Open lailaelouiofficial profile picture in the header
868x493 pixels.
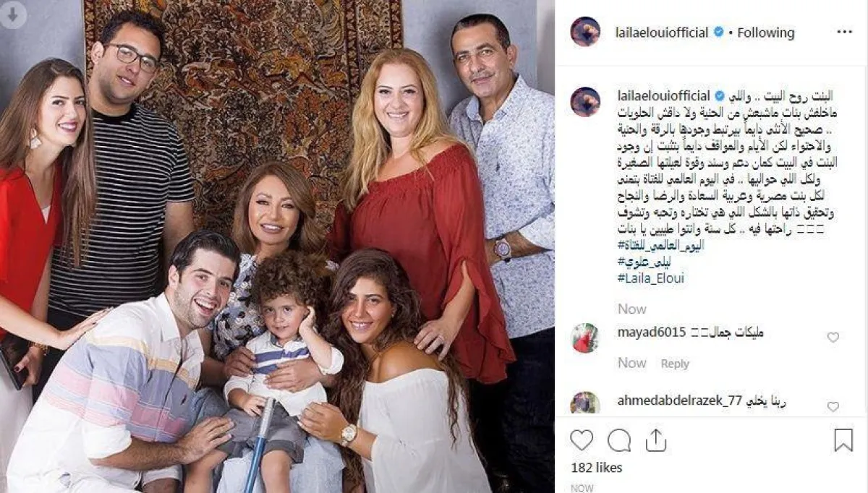point(586,32)
